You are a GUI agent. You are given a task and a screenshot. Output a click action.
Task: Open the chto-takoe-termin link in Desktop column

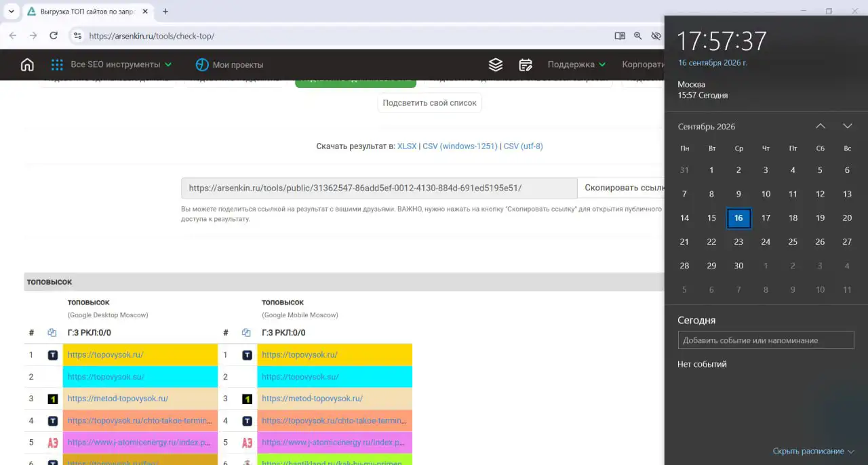click(140, 421)
